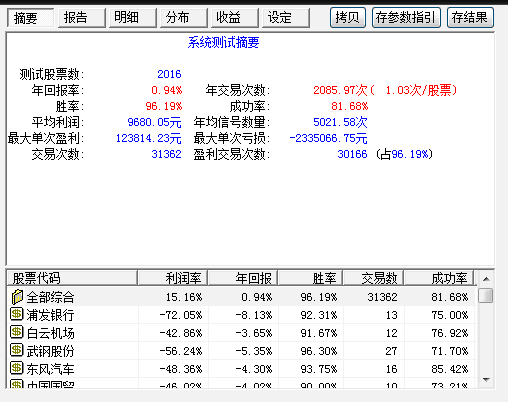The width and height of the screenshot is (508, 402).
Task: Sort by 年回报 column header
Action: click(243, 278)
